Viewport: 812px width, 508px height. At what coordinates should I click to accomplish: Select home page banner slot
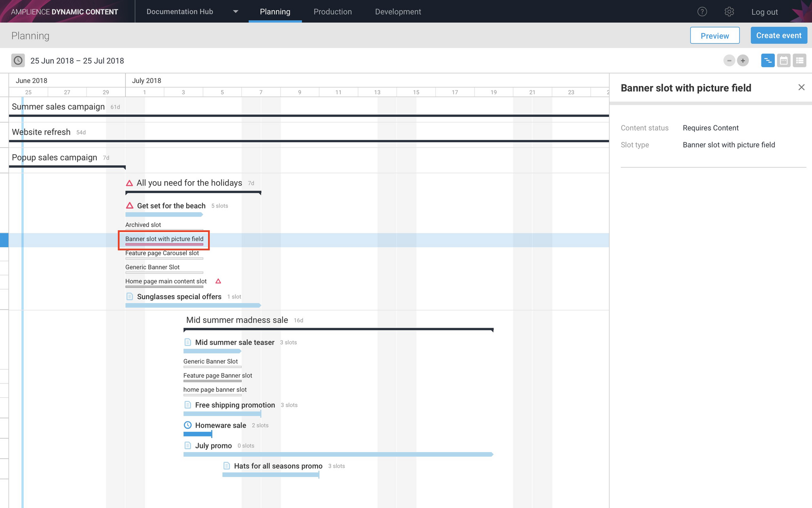[215, 390]
